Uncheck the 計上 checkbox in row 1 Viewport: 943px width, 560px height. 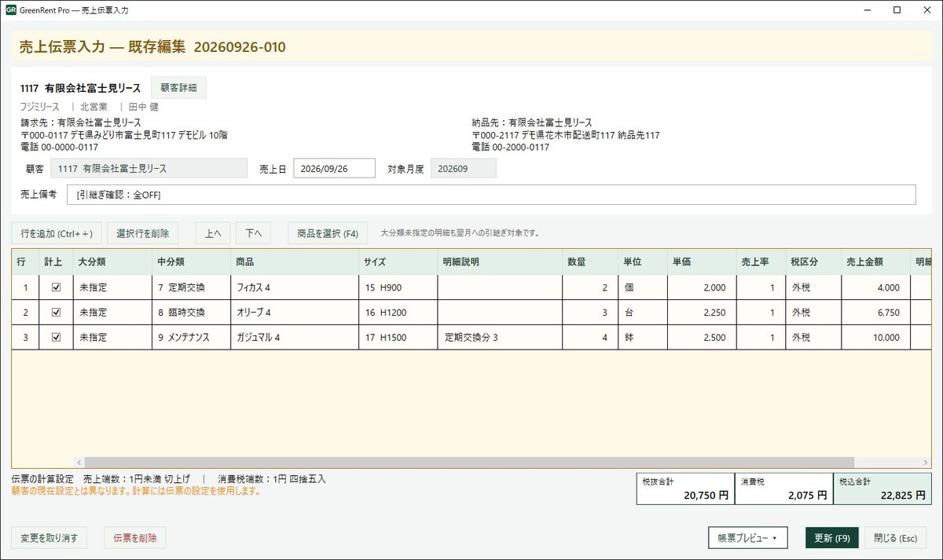tap(56, 287)
